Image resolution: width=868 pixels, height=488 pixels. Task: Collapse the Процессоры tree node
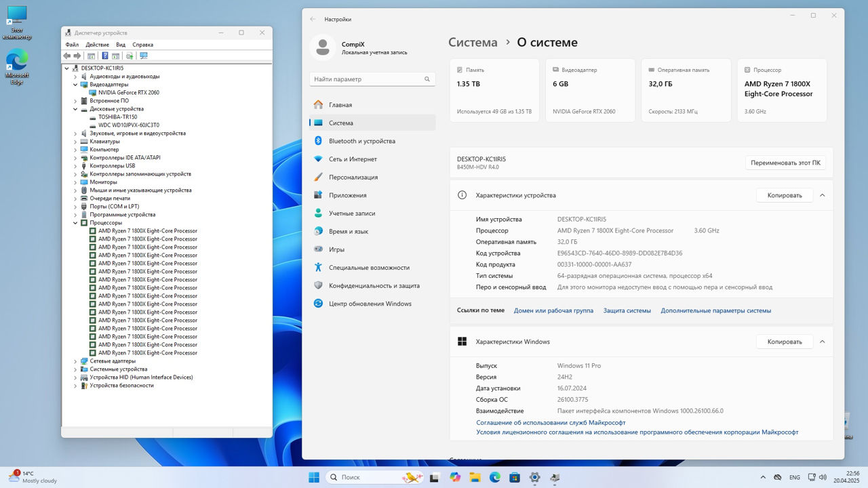(75, 223)
